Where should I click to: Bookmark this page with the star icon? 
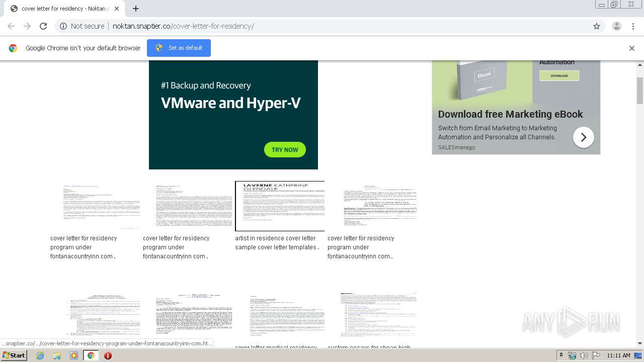tap(597, 26)
